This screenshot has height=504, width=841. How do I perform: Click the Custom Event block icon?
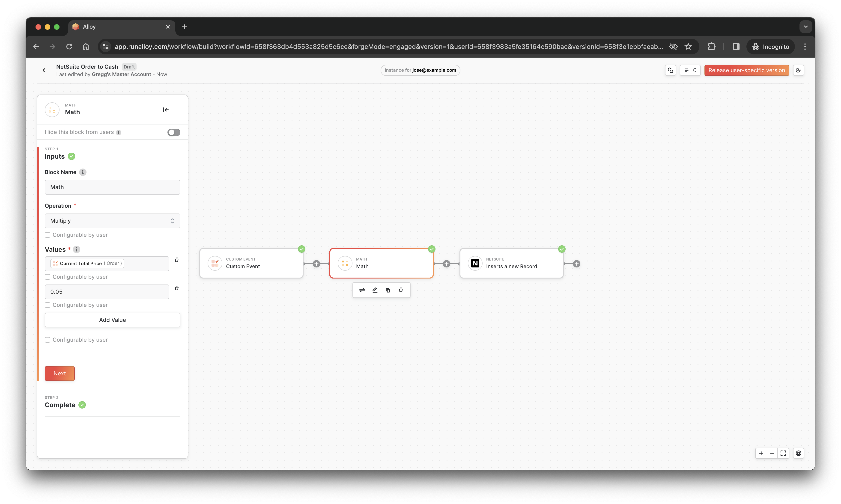215,264
